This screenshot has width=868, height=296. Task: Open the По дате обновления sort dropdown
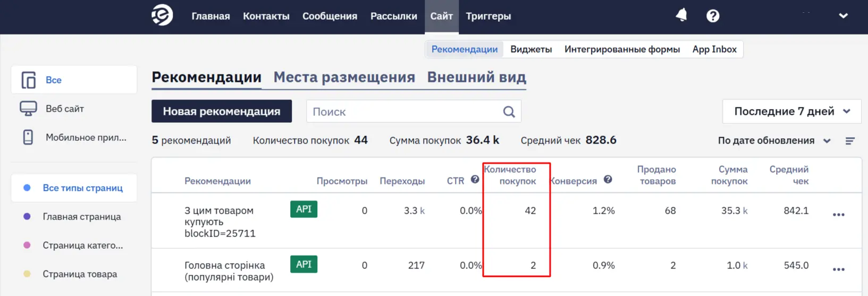774,141
